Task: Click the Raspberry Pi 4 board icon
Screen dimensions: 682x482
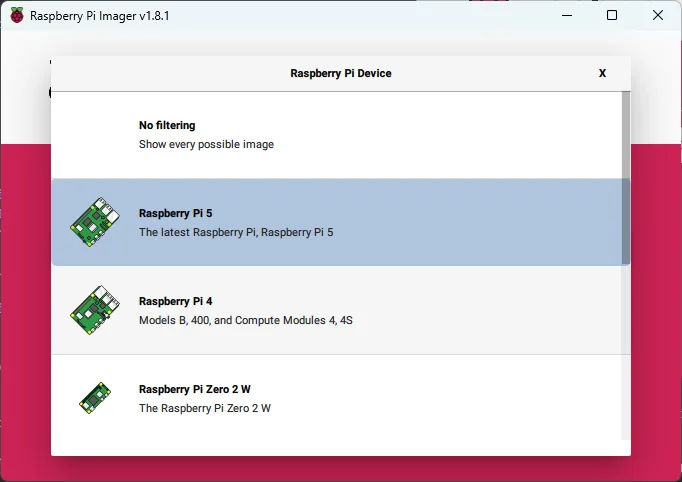Action: (93, 310)
